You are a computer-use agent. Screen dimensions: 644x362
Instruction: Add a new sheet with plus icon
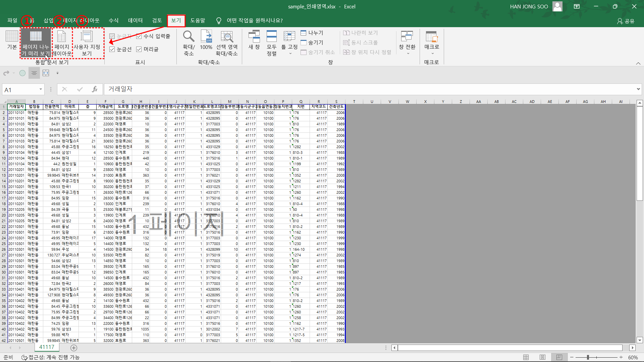tap(74, 348)
